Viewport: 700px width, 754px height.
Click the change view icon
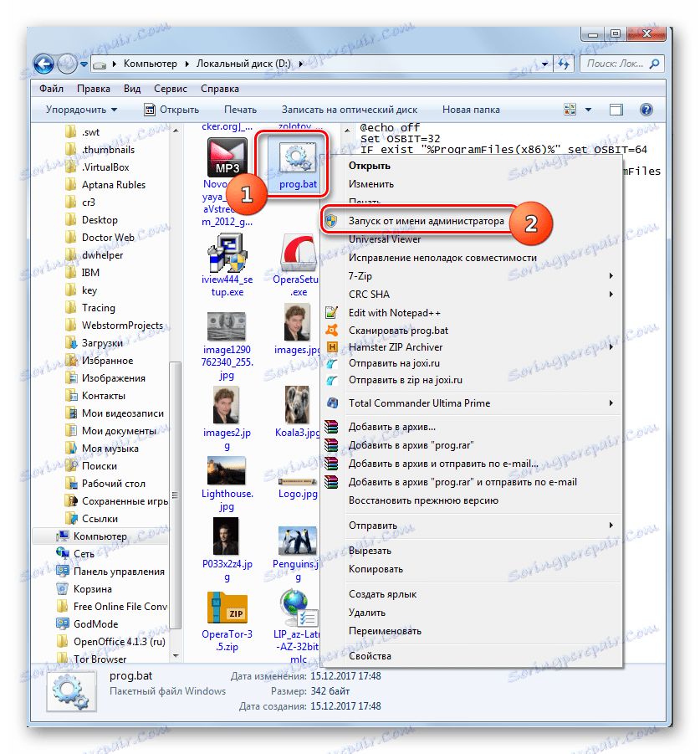[570, 110]
